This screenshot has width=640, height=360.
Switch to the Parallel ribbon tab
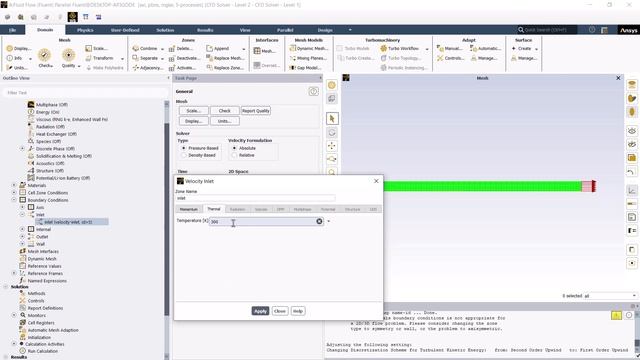285,30
